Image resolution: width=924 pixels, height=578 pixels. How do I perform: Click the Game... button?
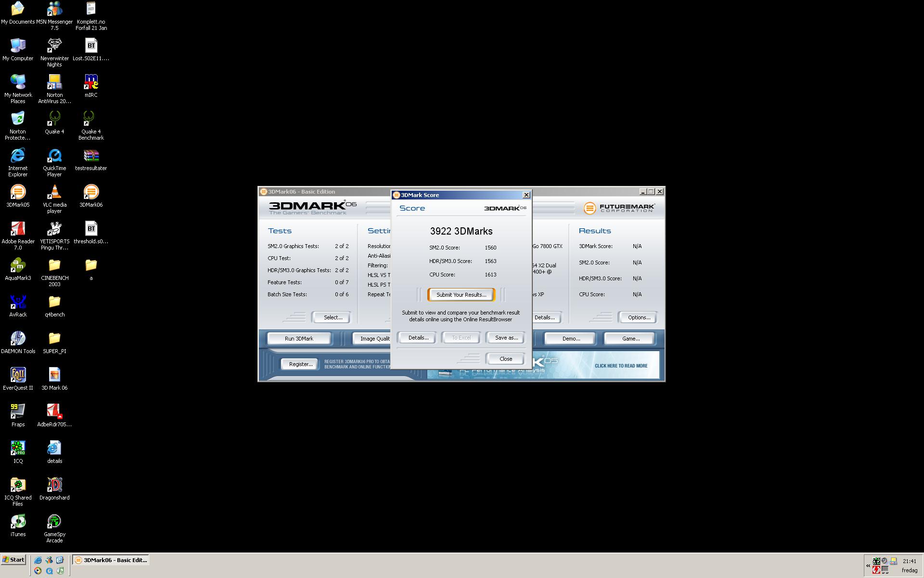tap(630, 339)
